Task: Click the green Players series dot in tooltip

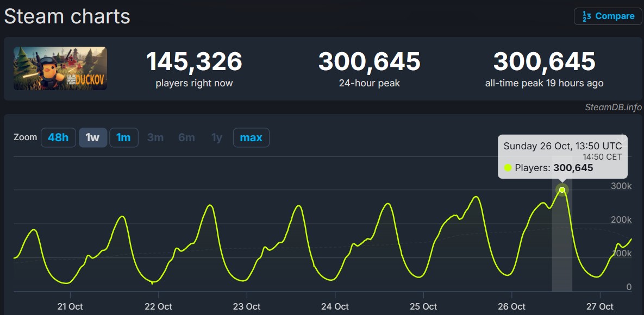Action: tap(508, 168)
